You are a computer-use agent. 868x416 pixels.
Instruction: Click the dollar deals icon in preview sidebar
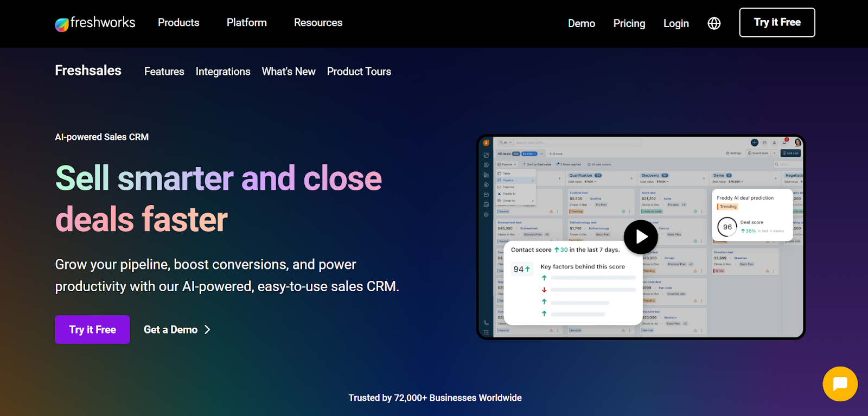pos(486,185)
